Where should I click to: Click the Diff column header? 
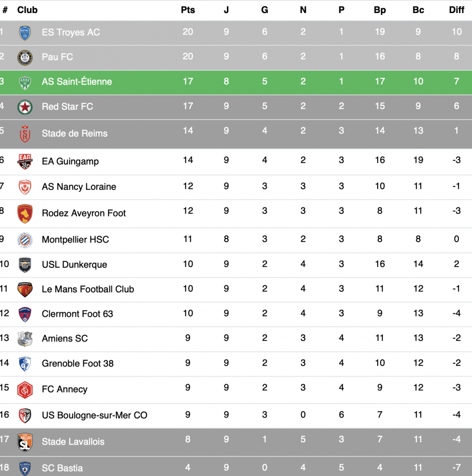point(457,10)
